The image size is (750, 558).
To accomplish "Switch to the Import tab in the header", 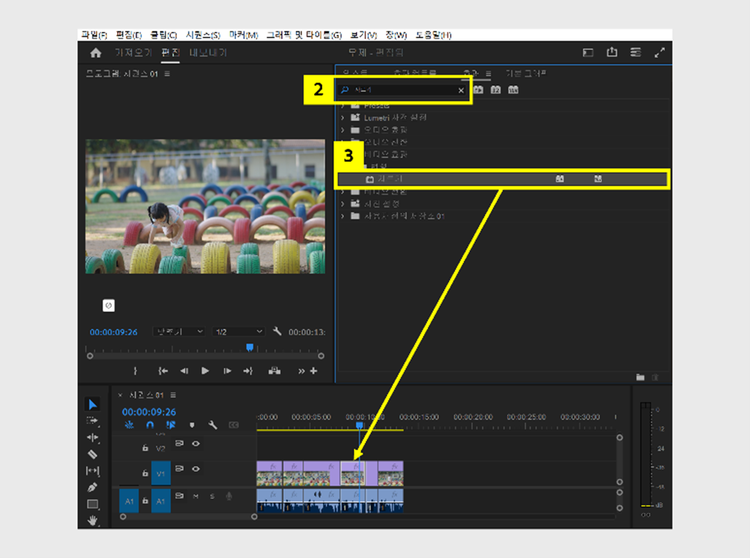I will point(133,53).
